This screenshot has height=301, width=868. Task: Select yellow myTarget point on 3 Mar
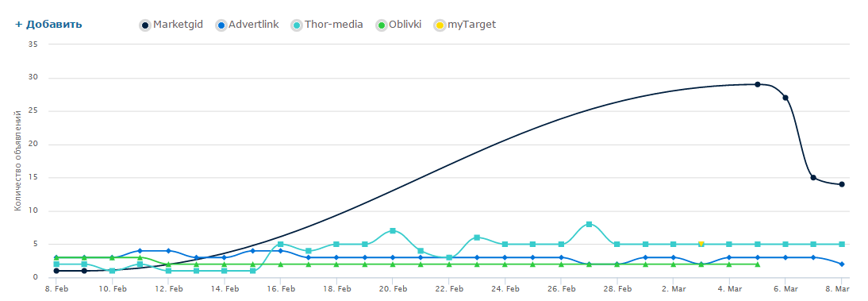point(701,244)
